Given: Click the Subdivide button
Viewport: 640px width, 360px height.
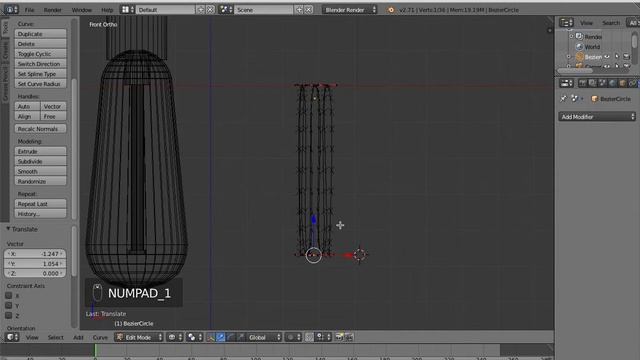Looking at the screenshot, I should click(40, 161).
